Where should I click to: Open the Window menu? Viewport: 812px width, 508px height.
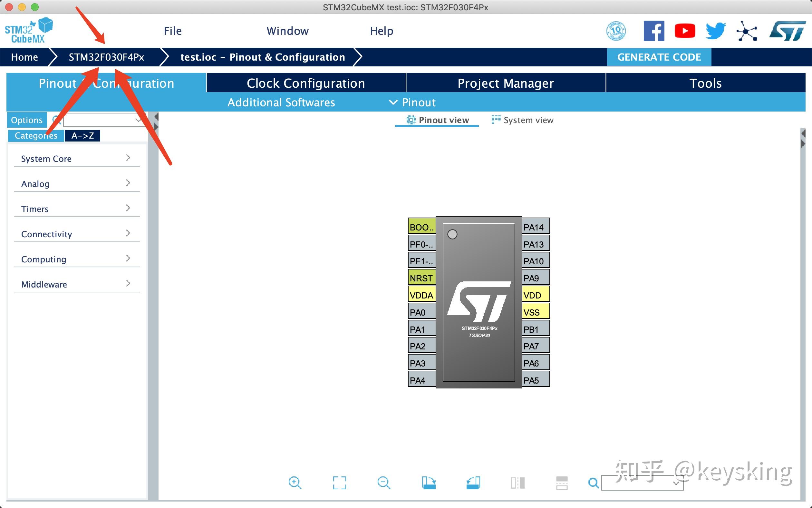287,31
